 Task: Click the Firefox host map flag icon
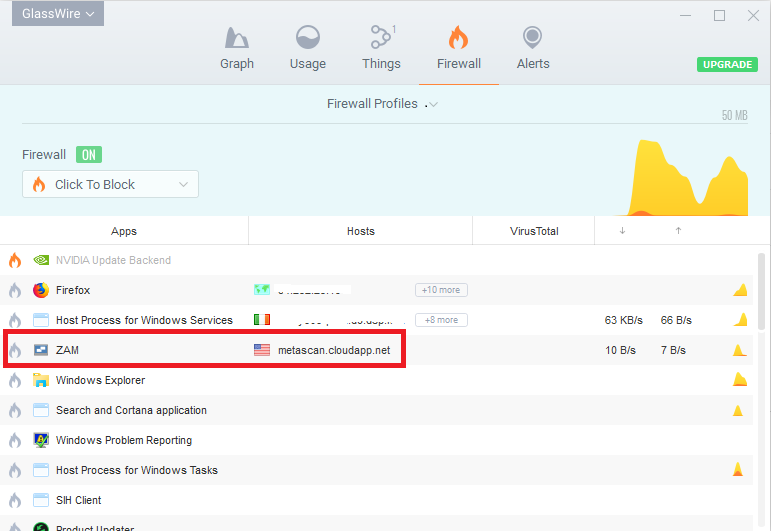[x=262, y=290]
